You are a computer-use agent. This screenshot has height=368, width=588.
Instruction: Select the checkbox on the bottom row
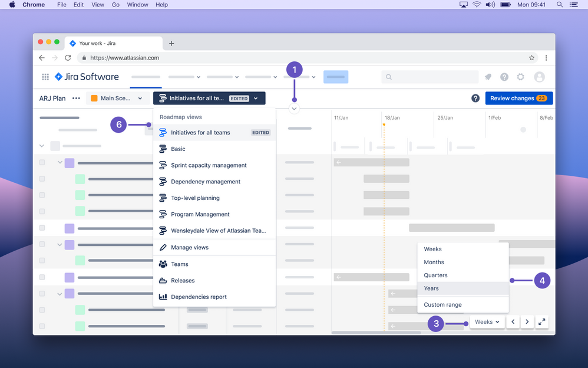click(x=42, y=326)
